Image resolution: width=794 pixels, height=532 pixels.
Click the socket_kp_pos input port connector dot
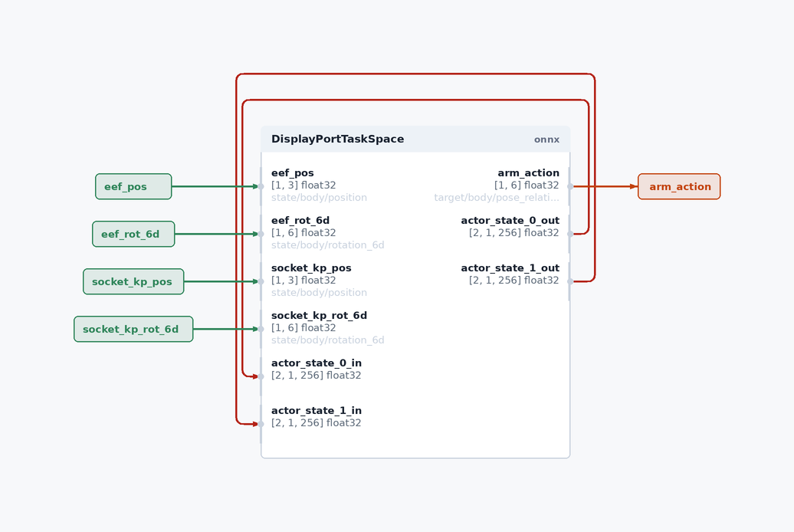[261, 281]
